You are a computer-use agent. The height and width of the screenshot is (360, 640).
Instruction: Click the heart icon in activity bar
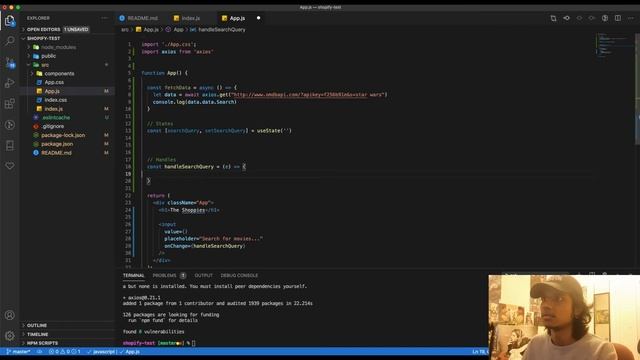point(10,166)
